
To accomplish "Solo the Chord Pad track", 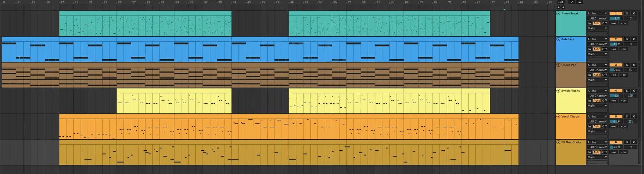I will (x=627, y=65).
